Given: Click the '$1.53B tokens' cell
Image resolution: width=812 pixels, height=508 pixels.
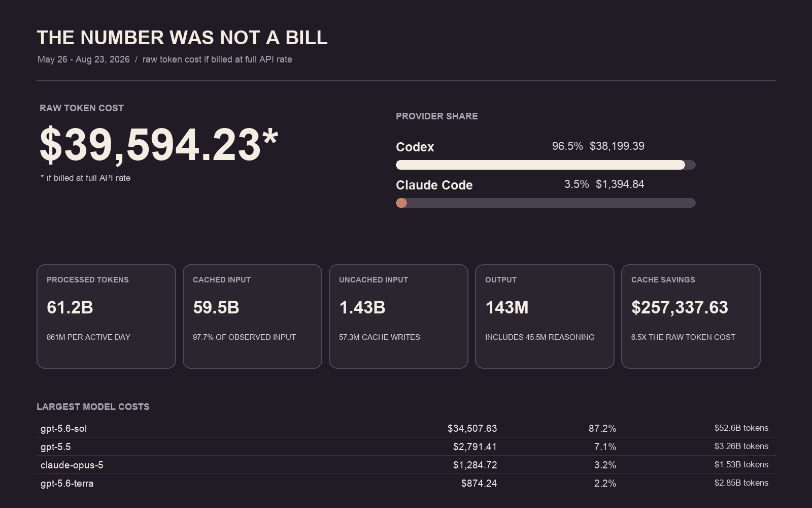Looking at the screenshot, I should 741,465.
